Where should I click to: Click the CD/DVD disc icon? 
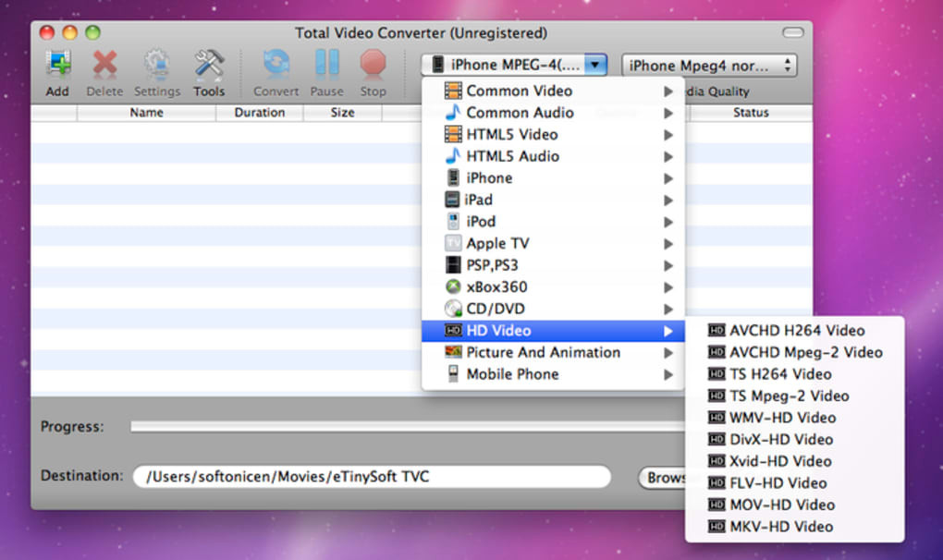coord(453,309)
